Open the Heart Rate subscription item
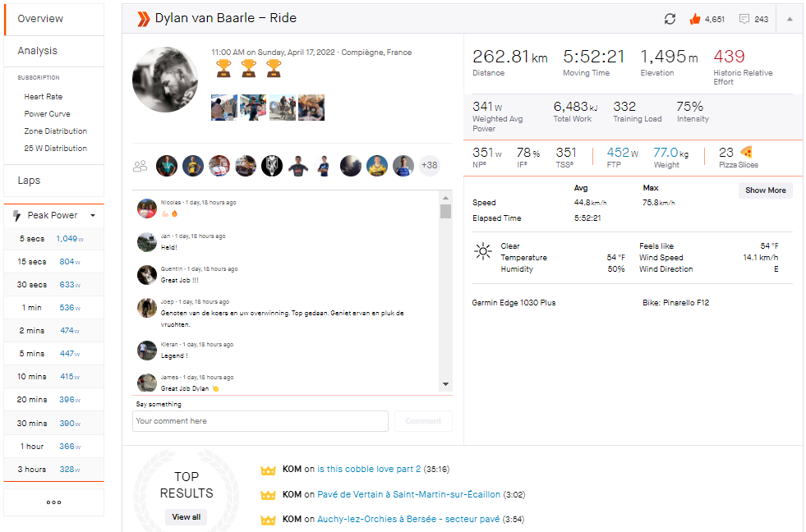Viewport: 806px width, 532px height. pyautogui.click(x=43, y=97)
